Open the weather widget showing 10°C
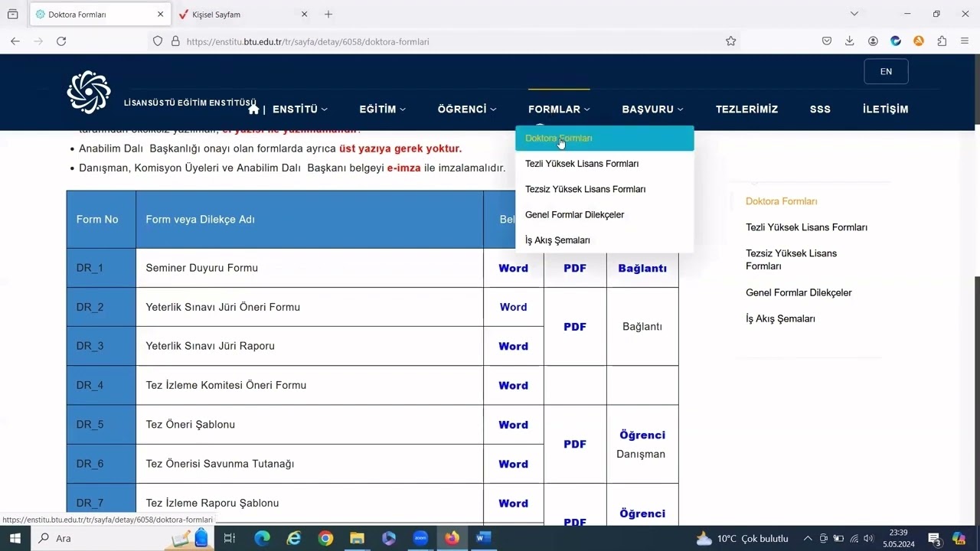The width and height of the screenshot is (980, 551). tap(742, 538)
